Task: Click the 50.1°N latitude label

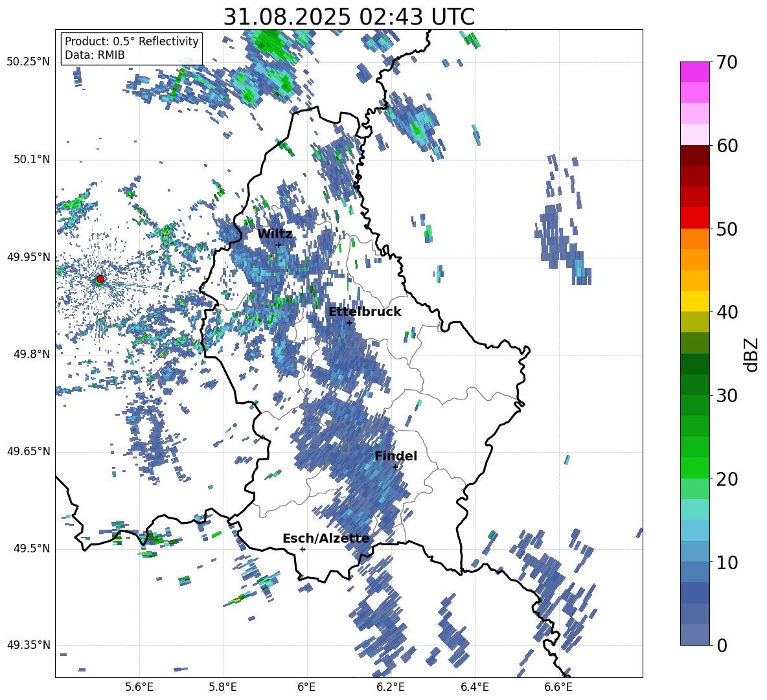Action: 31,159
